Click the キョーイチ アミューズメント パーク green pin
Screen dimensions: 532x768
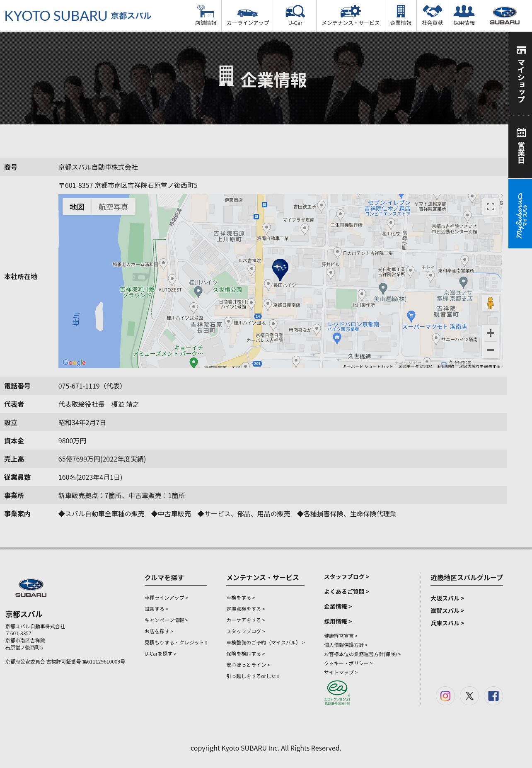[x=193, y=362]
